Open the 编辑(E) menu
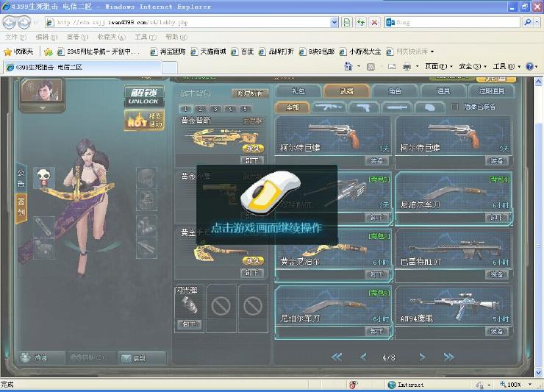The width and height of the screenshot is (544, 392). [x=46, y=37]
